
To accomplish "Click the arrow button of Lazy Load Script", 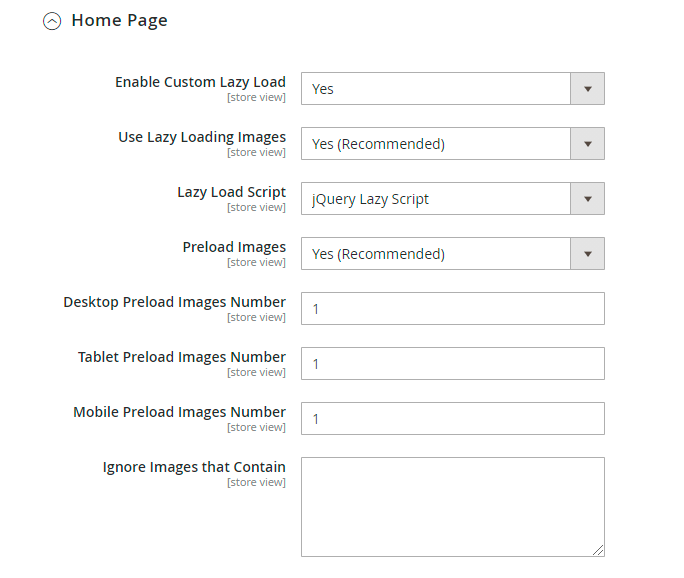I will (x=587, y=199).
